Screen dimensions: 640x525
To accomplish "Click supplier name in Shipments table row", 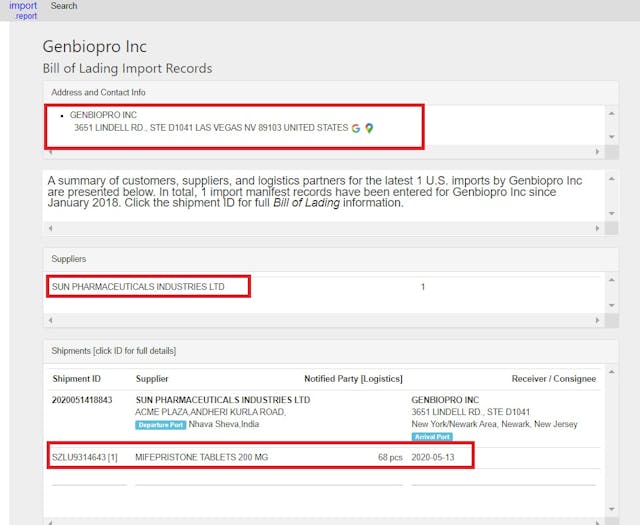I will click(x=223, y=400).
